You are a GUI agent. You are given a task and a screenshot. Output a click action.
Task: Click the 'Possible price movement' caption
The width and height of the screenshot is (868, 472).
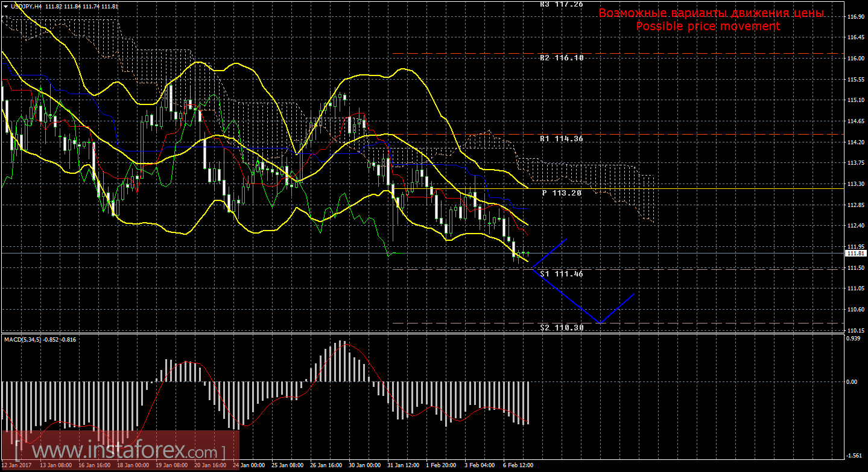pos(708,27)
